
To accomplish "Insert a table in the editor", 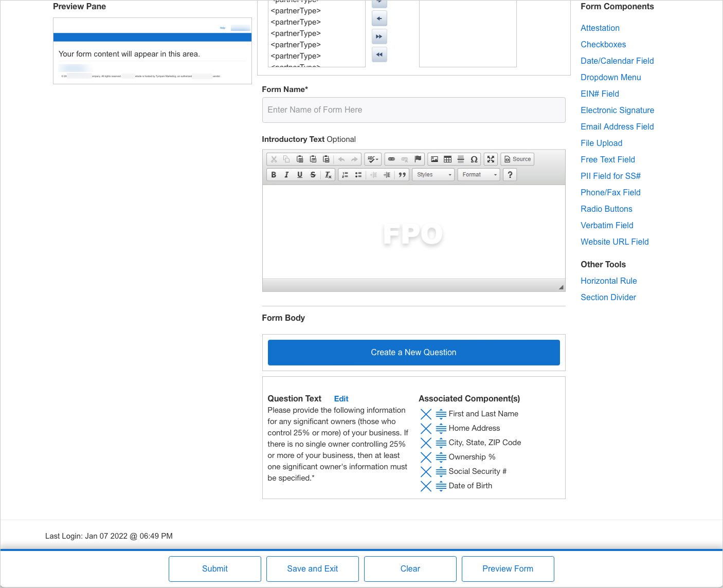I will pos(447,159).
